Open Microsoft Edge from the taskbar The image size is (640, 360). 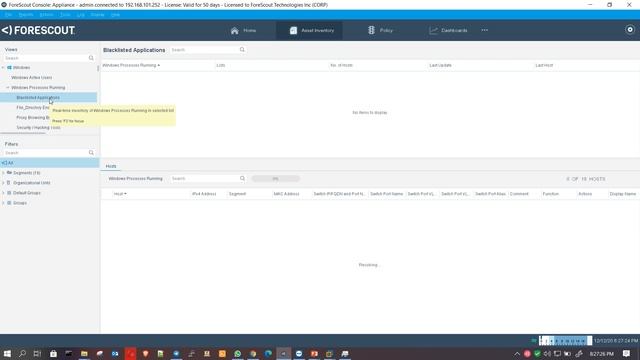point(268,353)
